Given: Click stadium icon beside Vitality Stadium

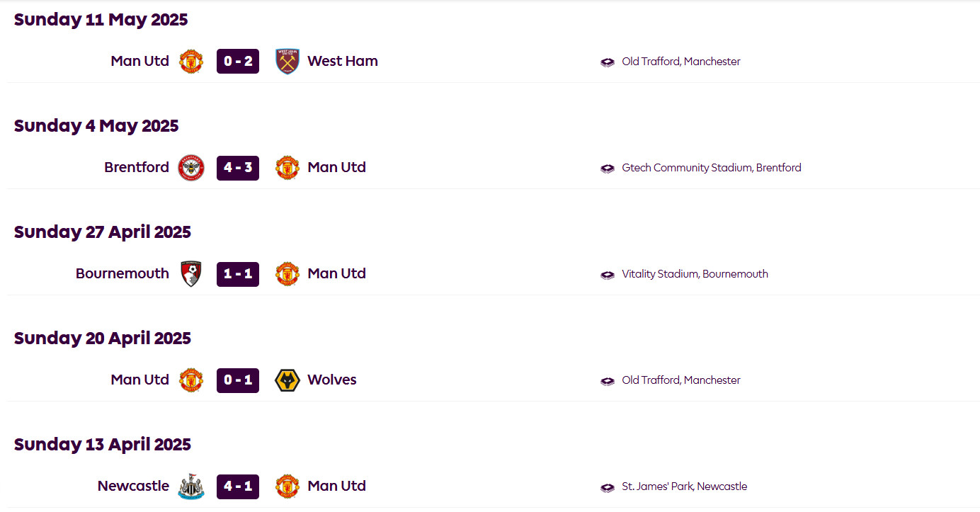Looking at the screenshot, I should pos(608,275).
